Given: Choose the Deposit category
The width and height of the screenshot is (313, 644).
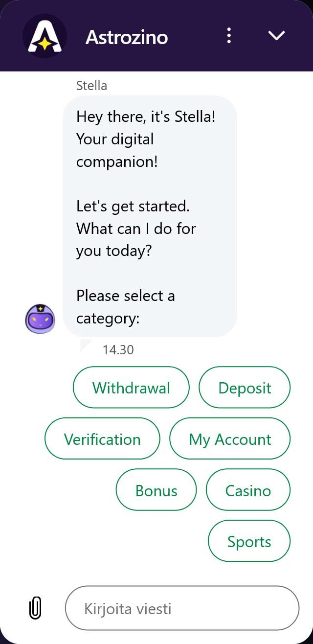Looking at the screenshot, I should tap(245, 388).
